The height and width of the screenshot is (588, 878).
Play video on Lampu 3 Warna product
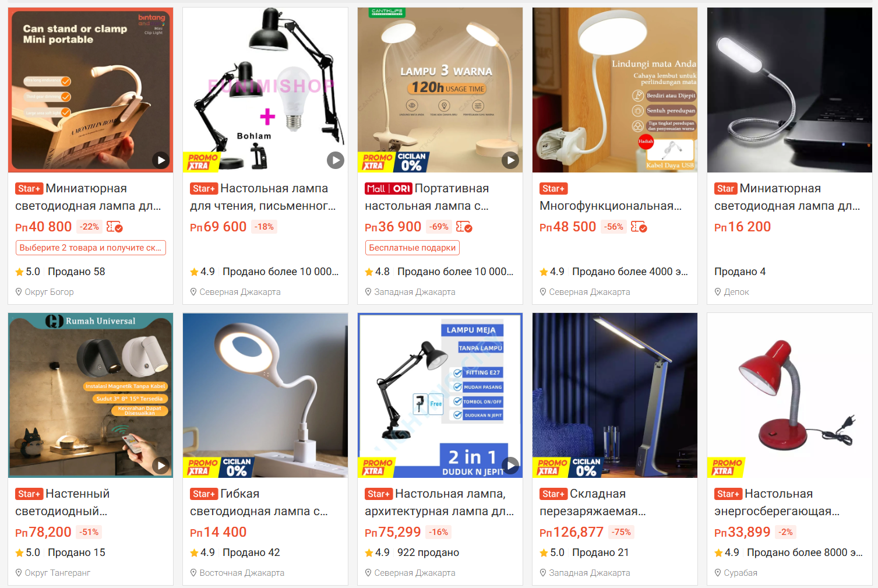point(510,160)
